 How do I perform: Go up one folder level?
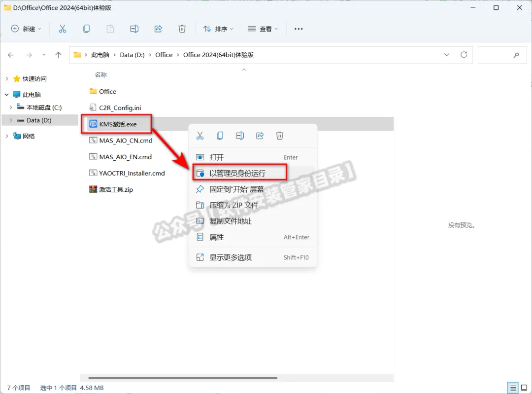pyautogui.click(x=58, y=55)
